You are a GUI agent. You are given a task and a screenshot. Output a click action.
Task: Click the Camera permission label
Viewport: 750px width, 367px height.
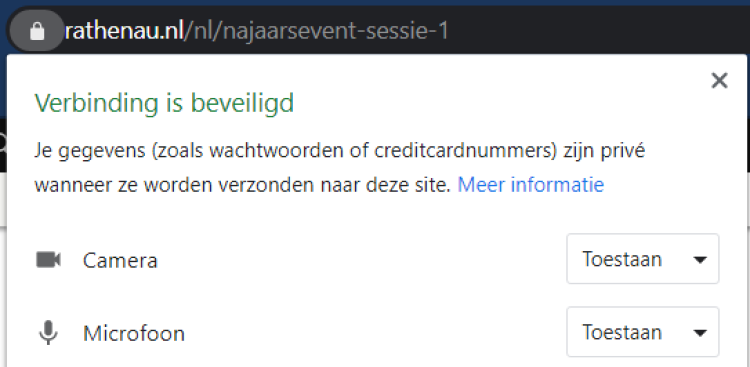[x=120, y=261]
